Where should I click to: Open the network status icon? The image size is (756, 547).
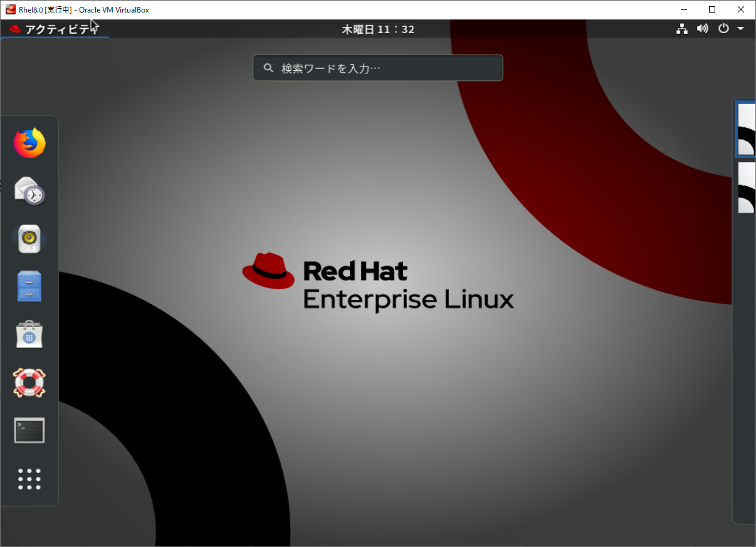682,28
